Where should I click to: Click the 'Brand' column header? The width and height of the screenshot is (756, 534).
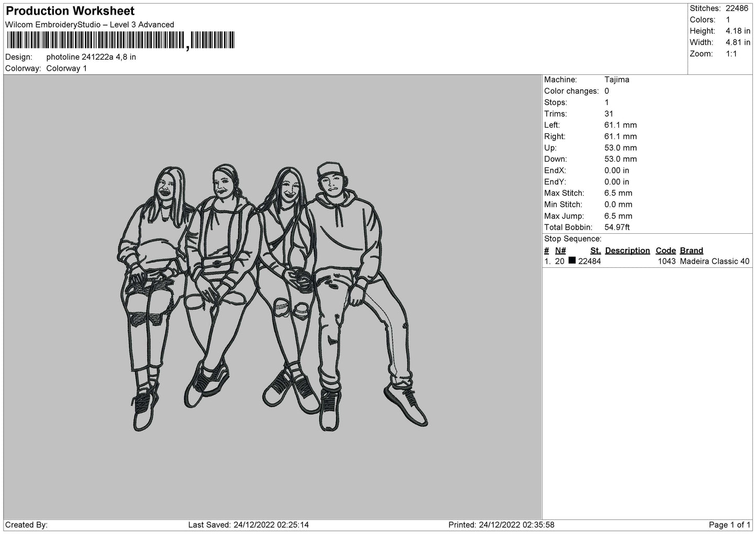pos(692,251)
